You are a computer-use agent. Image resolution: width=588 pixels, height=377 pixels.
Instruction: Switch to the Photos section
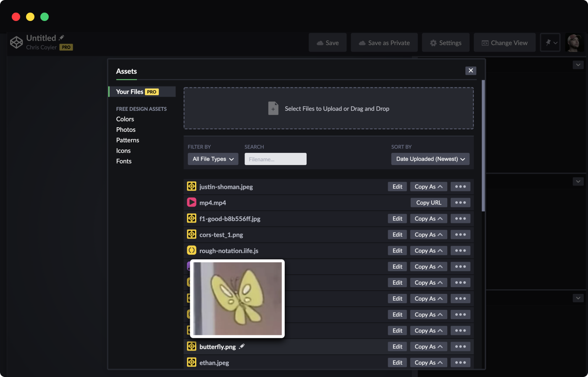click(x=126, y=129)
